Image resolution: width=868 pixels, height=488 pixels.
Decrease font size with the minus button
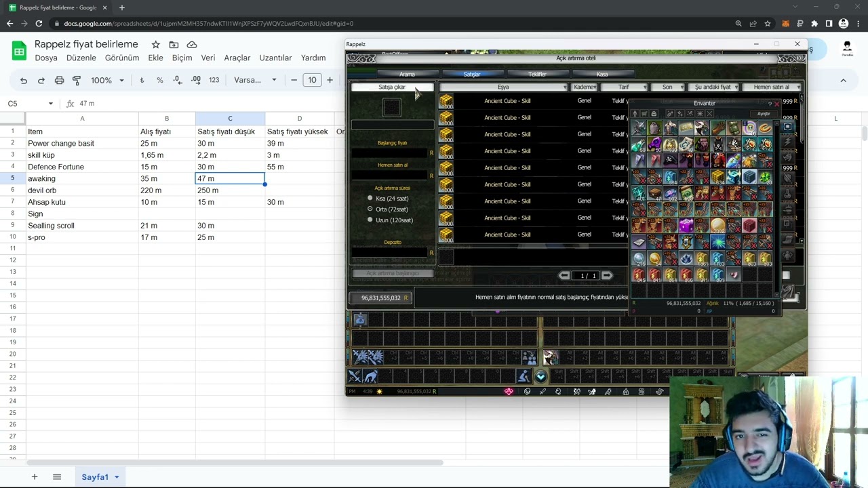(x=294, y=80)
